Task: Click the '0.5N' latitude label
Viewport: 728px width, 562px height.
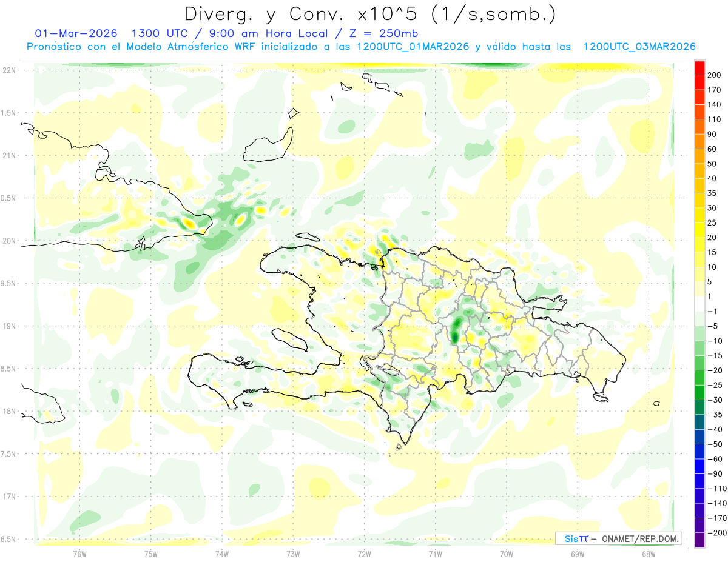Action: pyautogui.click(x=8, y=198)
